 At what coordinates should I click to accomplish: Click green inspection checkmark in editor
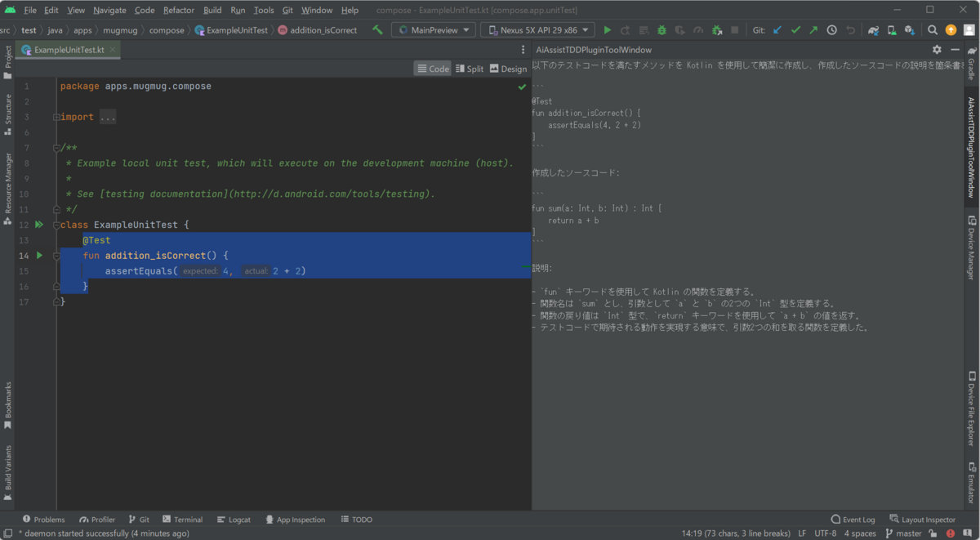pyautogui.click(x=522, y=87)
